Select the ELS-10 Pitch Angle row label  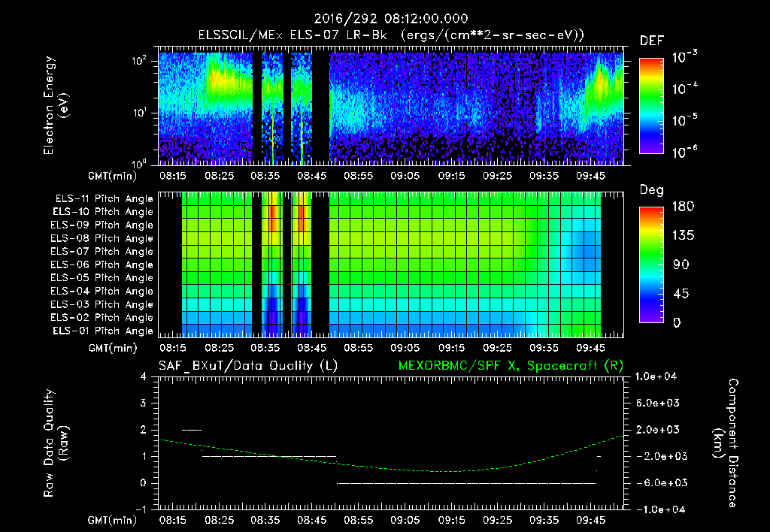coord(103,212)
